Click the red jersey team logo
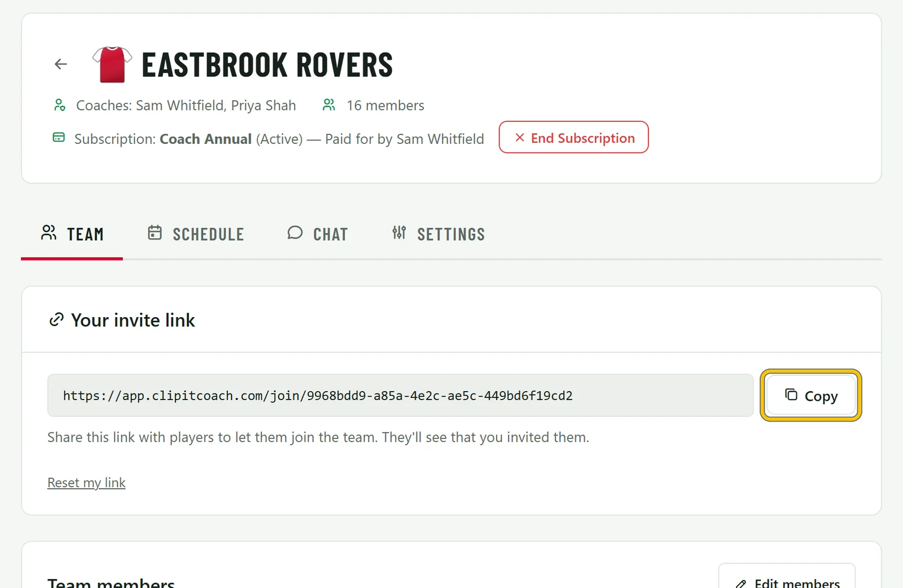This screenshot has height=588, width=903. click(x=112, y=64)
